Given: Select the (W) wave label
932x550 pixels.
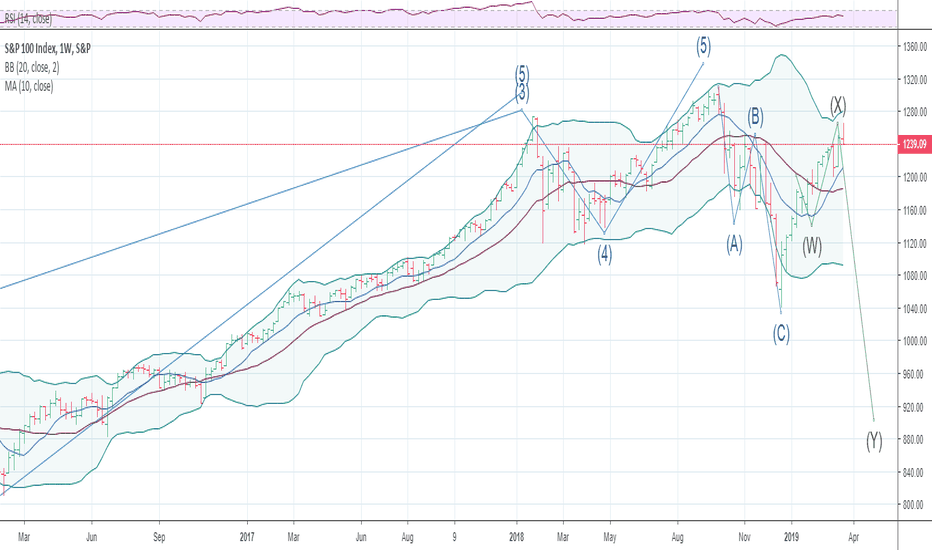Looking at the screenshot, I should coord(812,246).
